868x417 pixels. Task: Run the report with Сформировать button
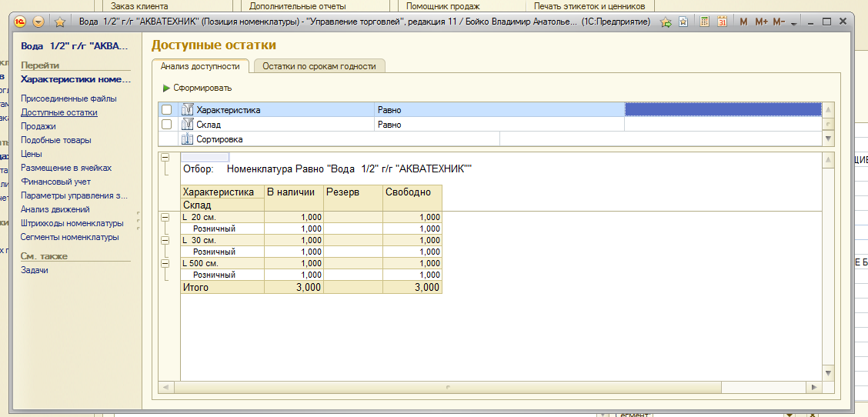tap(197, 88)
